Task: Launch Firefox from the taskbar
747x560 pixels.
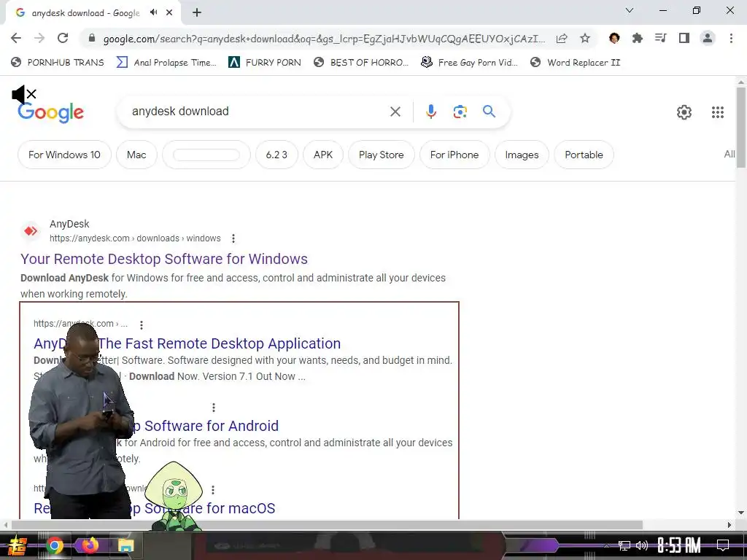Action: 90,545
